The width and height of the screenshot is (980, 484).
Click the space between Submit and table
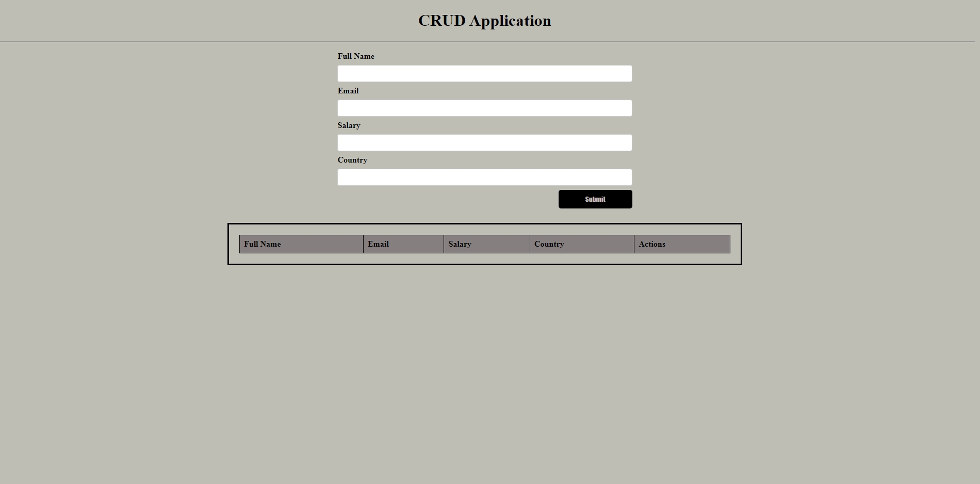485,216
